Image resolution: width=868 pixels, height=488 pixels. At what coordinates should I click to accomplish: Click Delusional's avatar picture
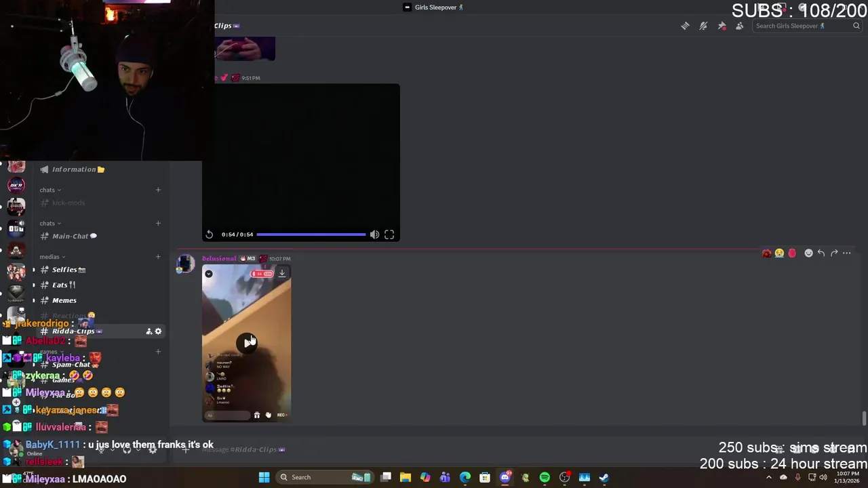tap(186, 264)
